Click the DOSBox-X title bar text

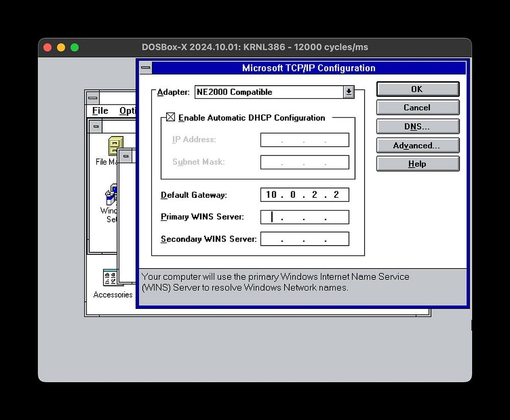coord(255,47)
